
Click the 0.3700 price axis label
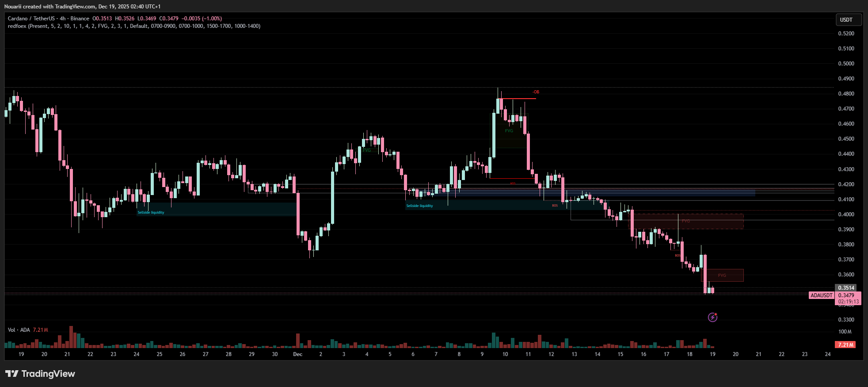click(x=846, y=260)
